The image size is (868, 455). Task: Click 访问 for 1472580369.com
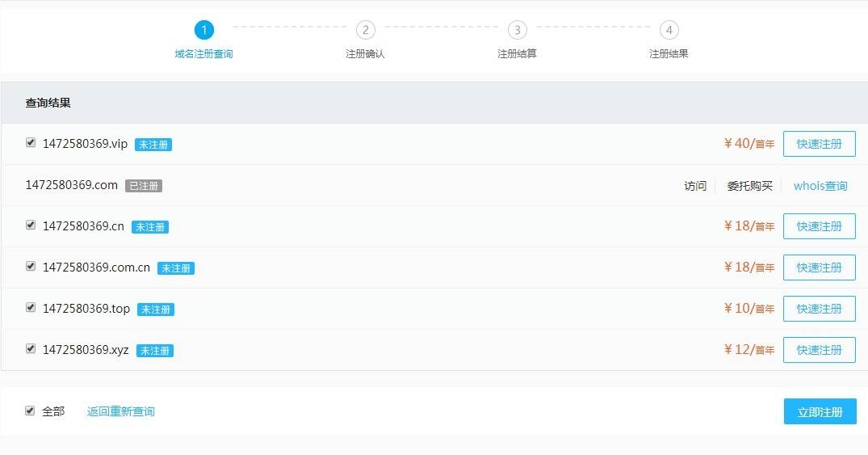coord(695,186)
